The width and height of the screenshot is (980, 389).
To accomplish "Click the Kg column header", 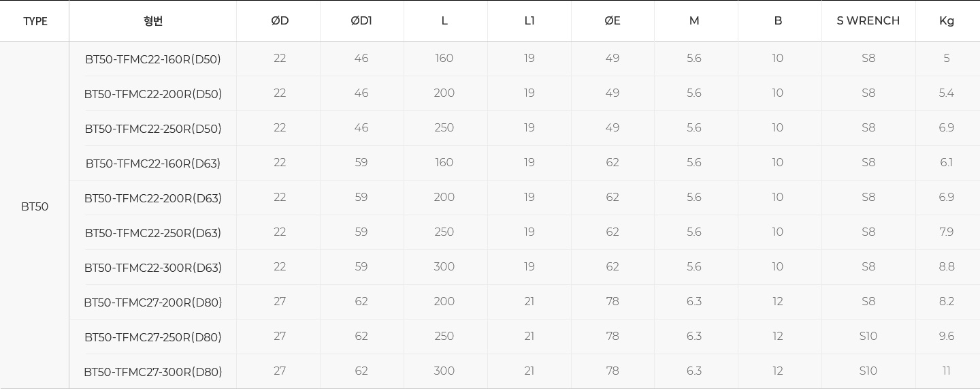I will click(x=947, y=21).
